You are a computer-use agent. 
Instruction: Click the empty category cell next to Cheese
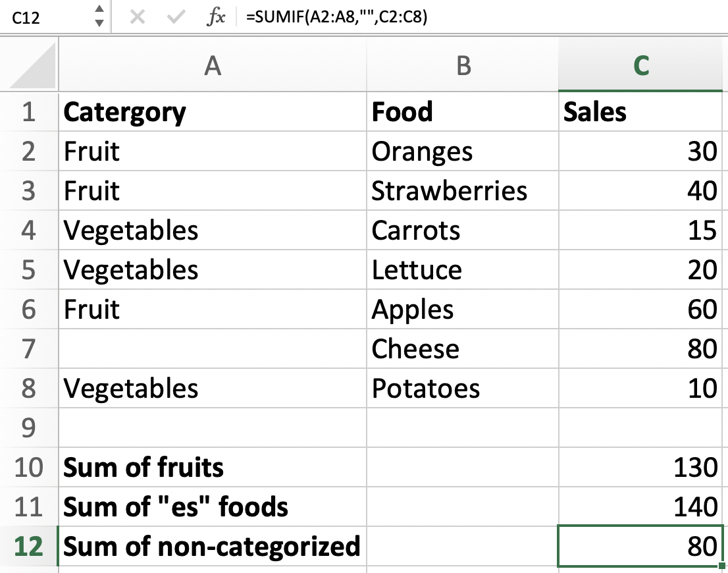212,349
